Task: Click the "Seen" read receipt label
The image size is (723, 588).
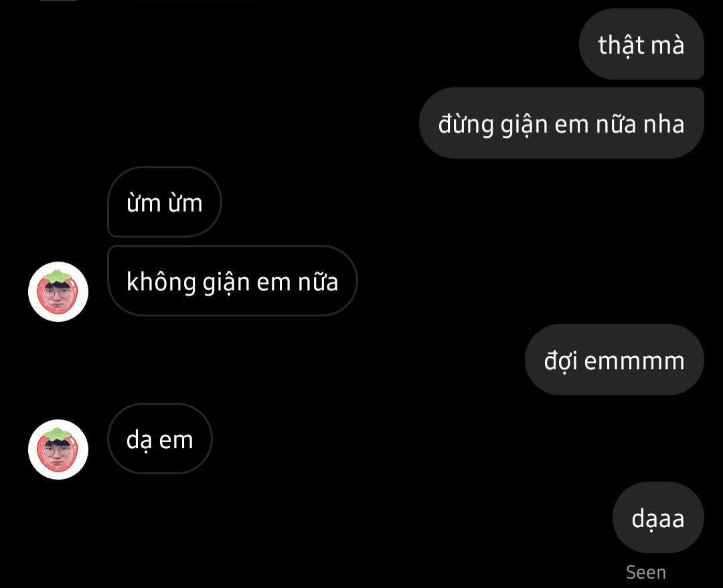Action: pyautogui.click(x=645, y=573)
